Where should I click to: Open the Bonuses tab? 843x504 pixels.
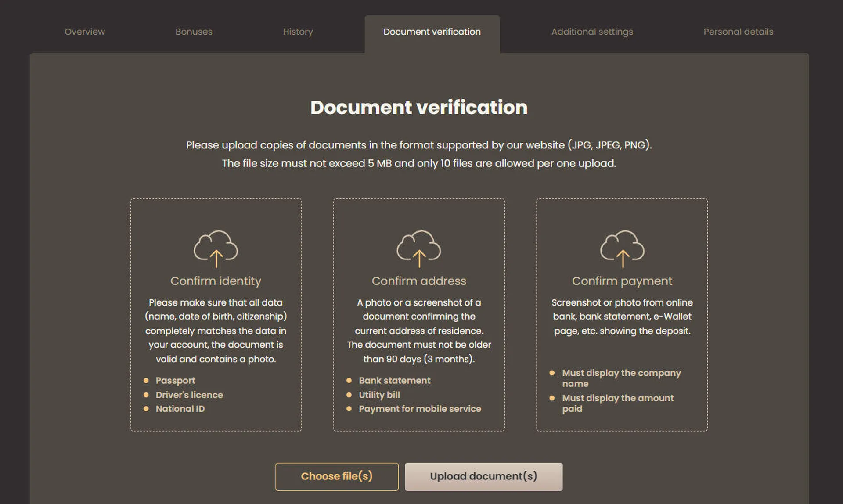194,32
